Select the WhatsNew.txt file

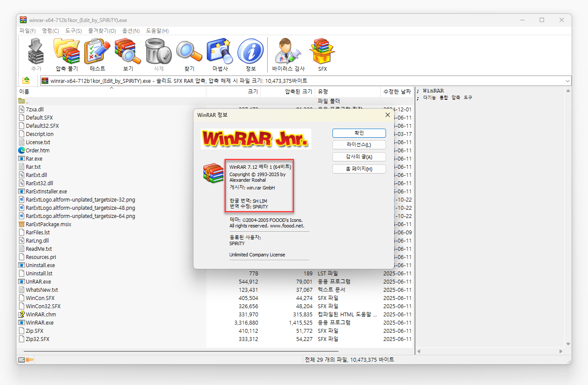coord(42,290)
